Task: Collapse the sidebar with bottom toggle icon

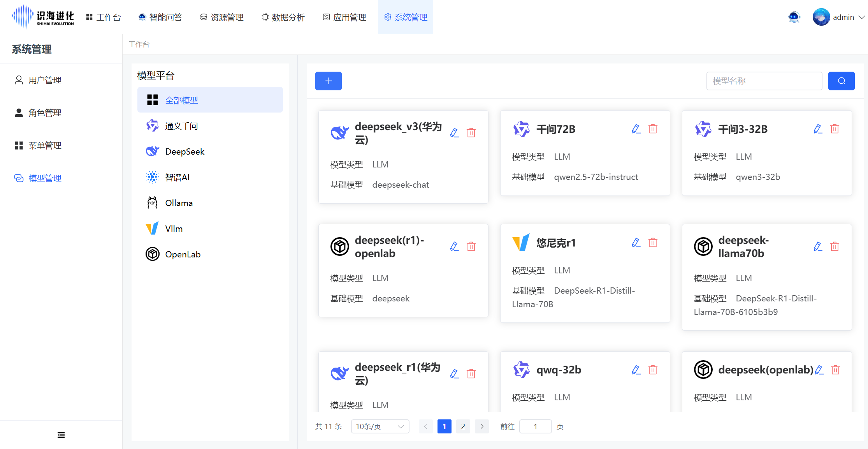Action: 61,435
